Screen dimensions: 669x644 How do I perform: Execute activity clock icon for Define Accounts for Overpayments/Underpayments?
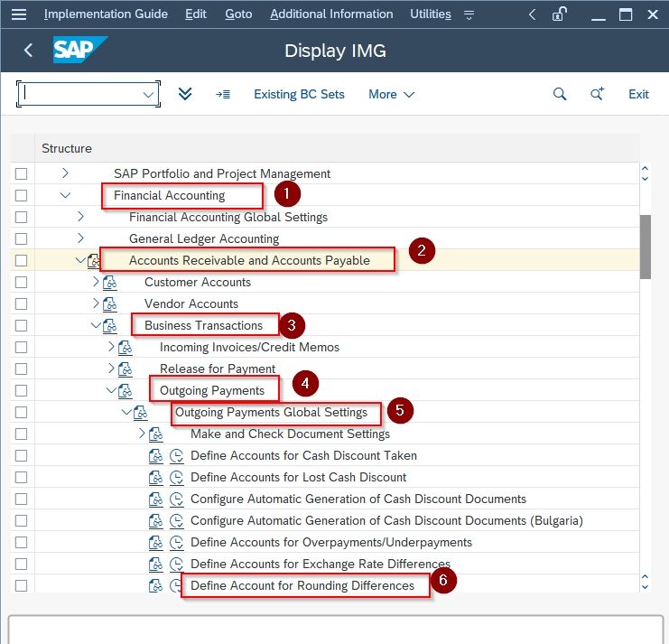(x=176, y=543)
